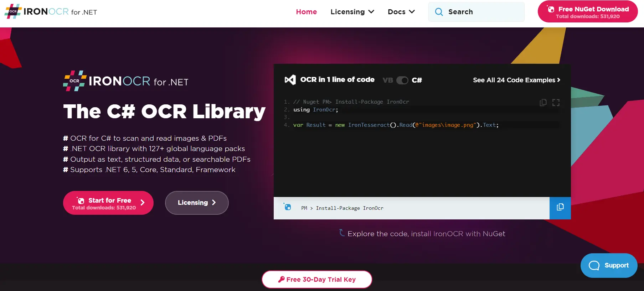Click the large IronOCR hero logo
This screenshot has width=644, height=291.
coord(125,81)
